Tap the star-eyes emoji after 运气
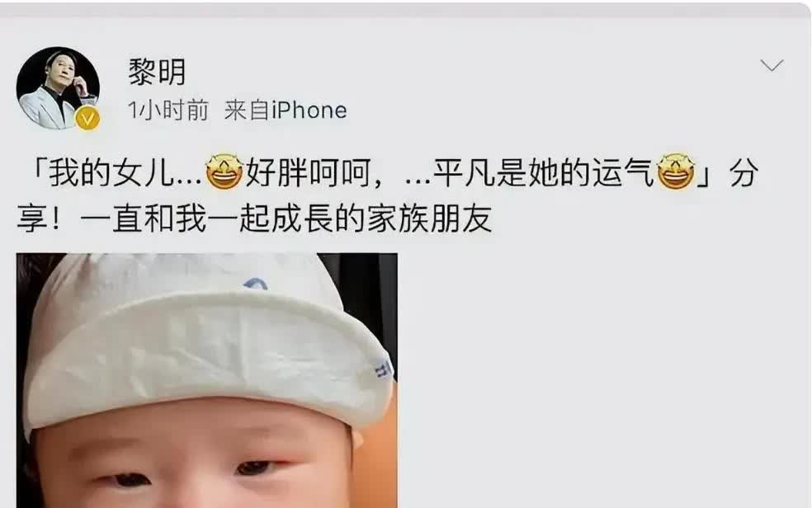This screenshot has height=508, width=812. [x=676, y=172]
